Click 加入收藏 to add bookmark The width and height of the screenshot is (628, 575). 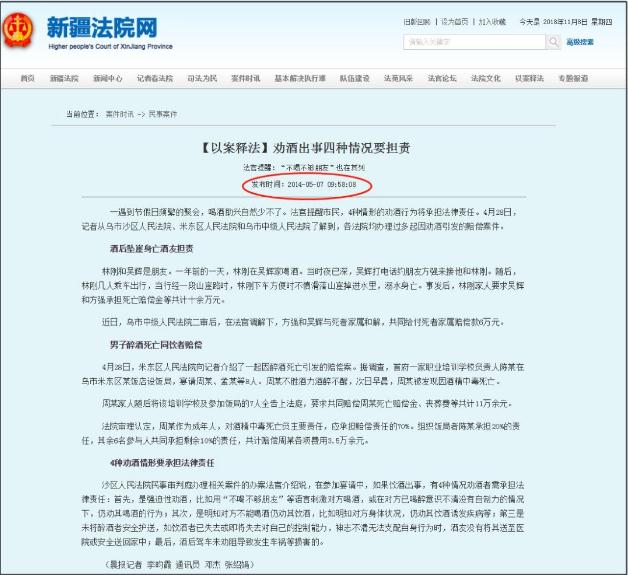coord(491,21)
